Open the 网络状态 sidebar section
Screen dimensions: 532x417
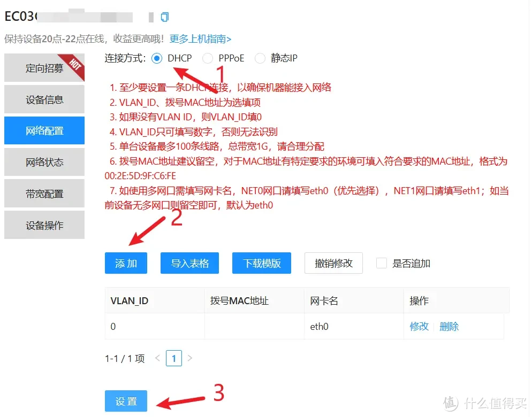pos(44,161)
